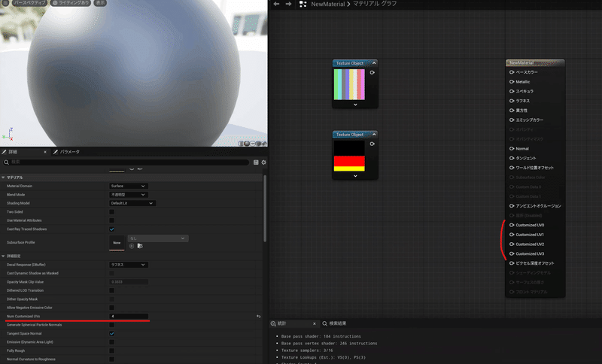
Task: Uncheck Tangent Space Normal
Action: click(111, 333)
